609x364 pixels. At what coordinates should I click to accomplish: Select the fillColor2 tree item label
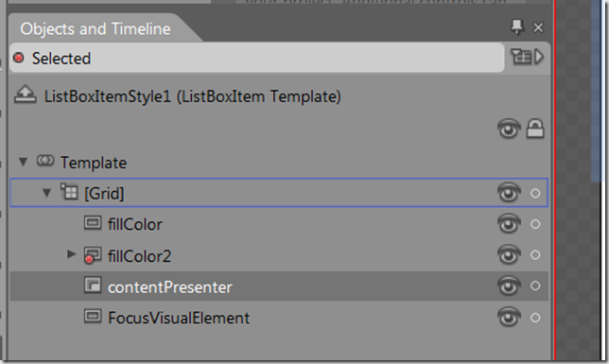(139, 256)
